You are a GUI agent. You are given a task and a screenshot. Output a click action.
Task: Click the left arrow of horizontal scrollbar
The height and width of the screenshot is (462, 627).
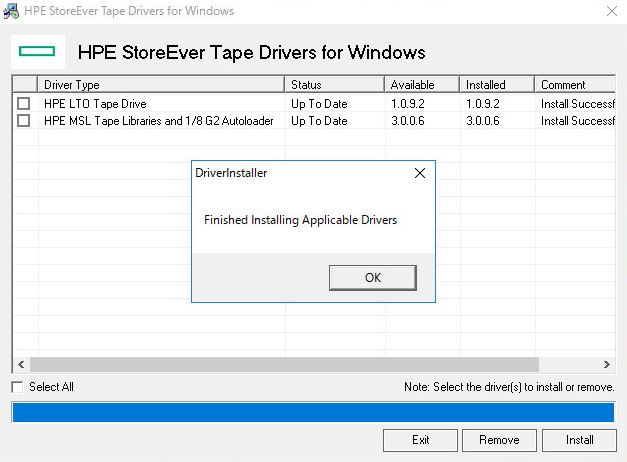tap(21, 364)
